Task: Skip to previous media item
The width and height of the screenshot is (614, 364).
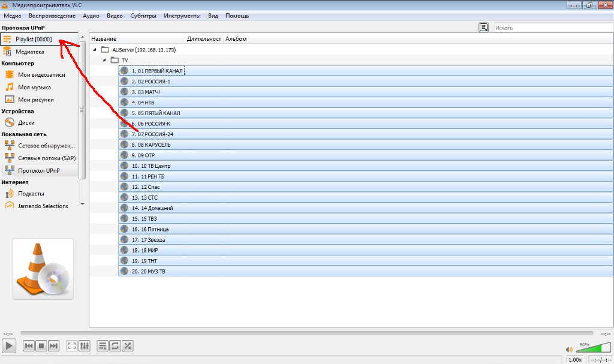Action: (x=29, y=345)
